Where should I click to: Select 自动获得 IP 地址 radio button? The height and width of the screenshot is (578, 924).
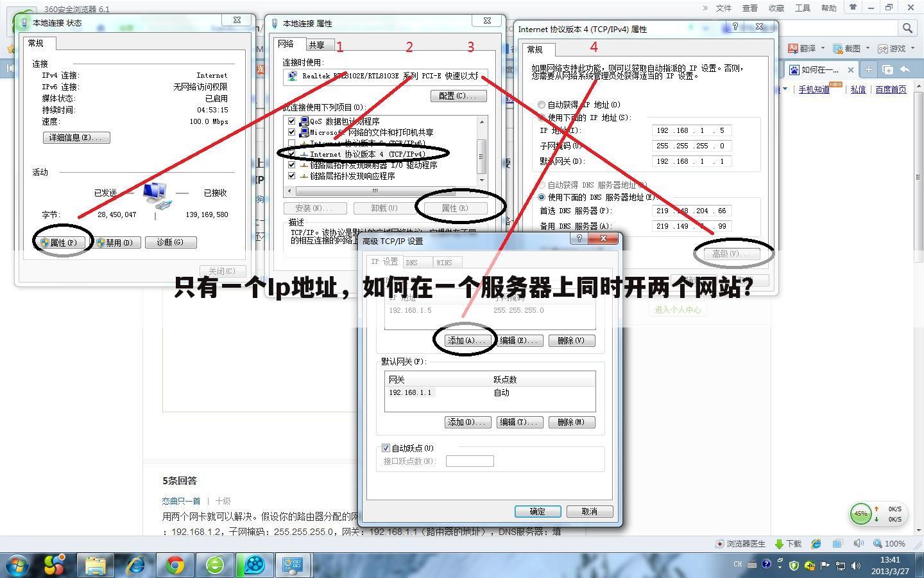click(541, 104)
